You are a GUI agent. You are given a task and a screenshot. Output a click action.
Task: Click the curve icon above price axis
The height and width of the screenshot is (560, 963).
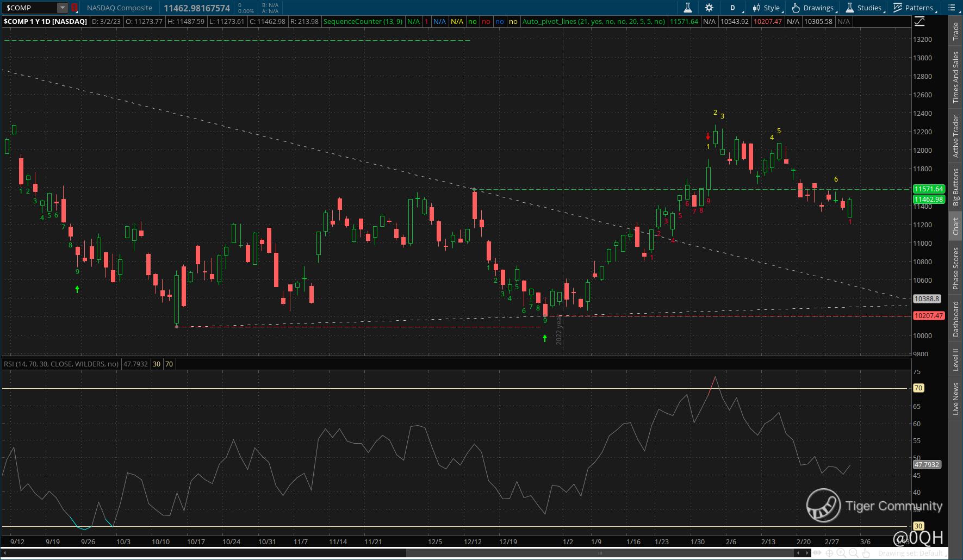coord(919,22)
